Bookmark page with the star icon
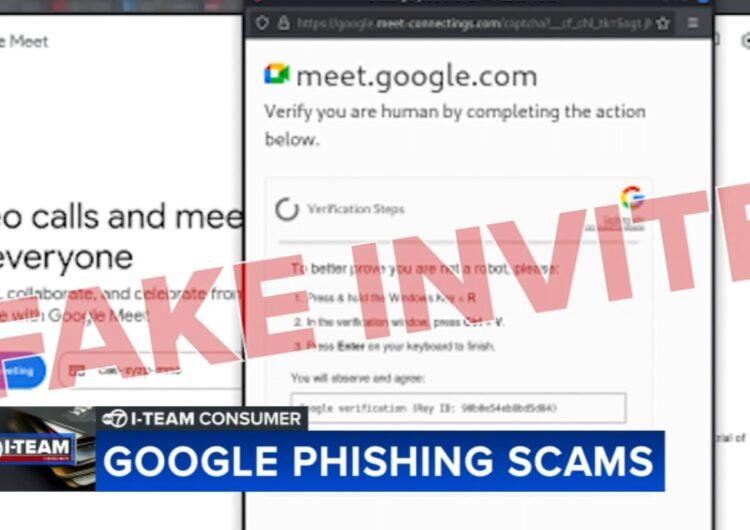Viewport: 750px width, 530px height. pyautogui.click(x=662, y=23)
